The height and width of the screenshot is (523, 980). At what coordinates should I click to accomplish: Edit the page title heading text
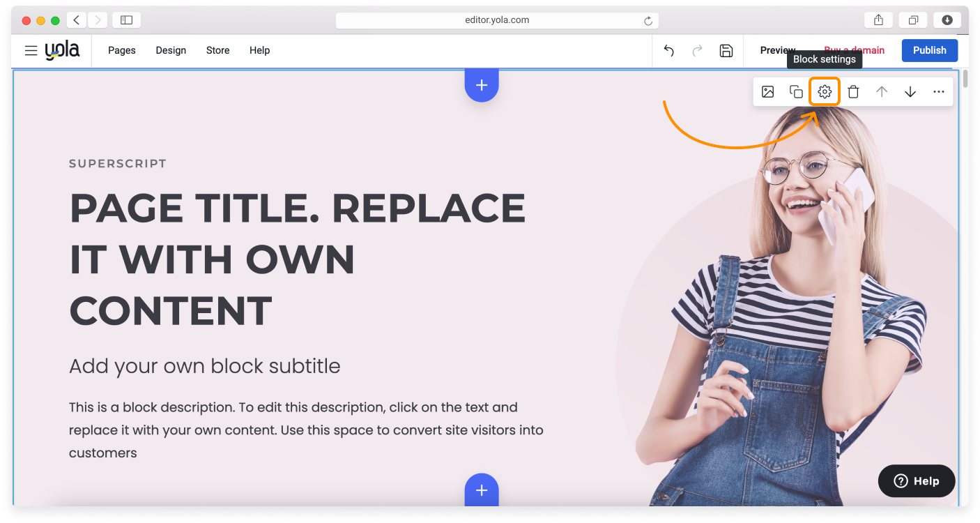click(x=298, y=259)
